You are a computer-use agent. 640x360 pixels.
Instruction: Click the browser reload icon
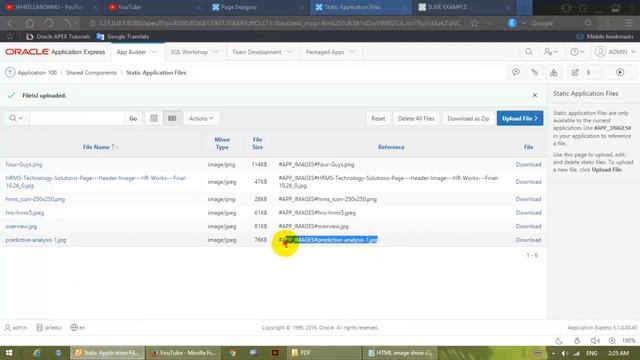coord(49,23)
